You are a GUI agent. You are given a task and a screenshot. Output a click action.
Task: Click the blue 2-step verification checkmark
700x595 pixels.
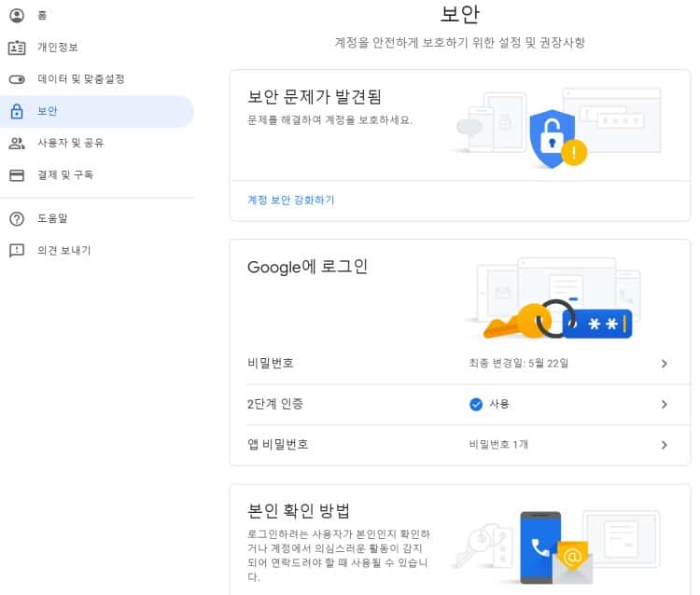(x=476, y=405)
